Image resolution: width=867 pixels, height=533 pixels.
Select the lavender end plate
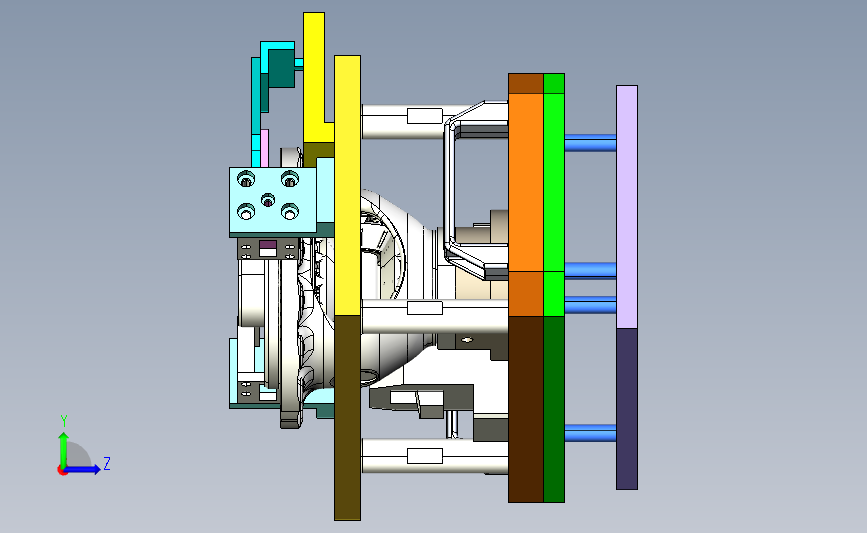[x=627, y=207]
